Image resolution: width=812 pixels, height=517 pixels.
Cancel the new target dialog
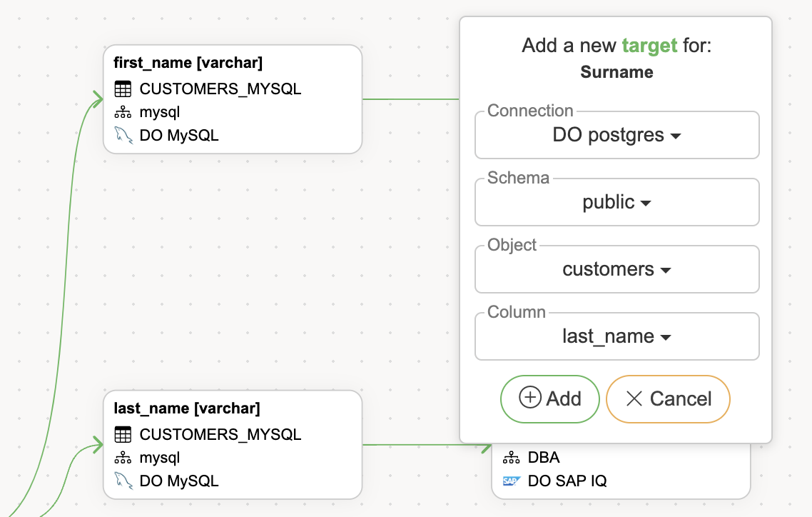(668, 398)
